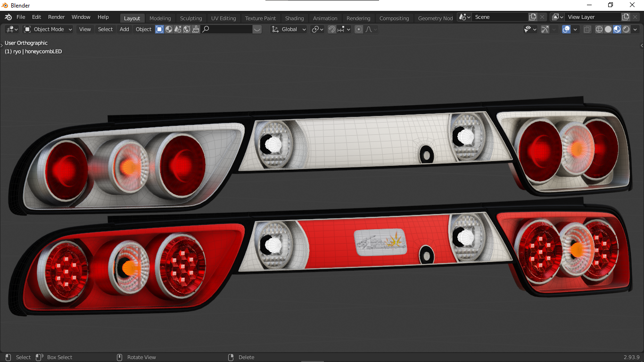The width and height of the screenshot is (644, 362).
Task: Click the dropdown button beside the search field
Action: [x=257, y=29]
